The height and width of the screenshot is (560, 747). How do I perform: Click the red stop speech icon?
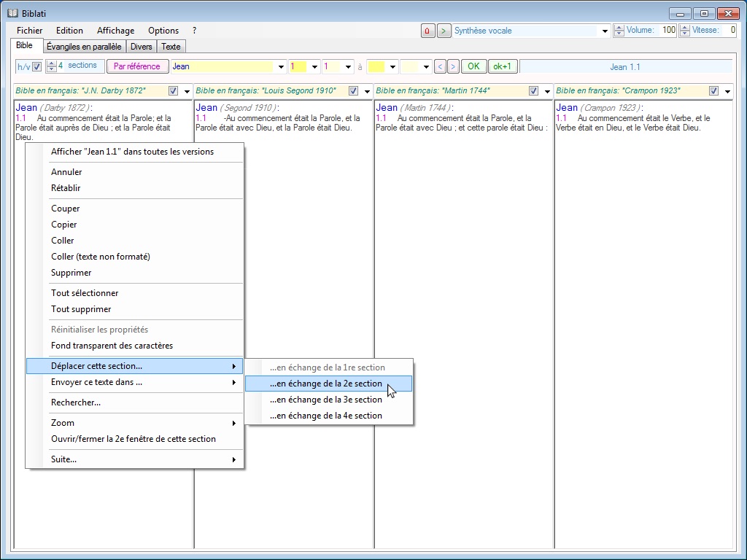428,31
